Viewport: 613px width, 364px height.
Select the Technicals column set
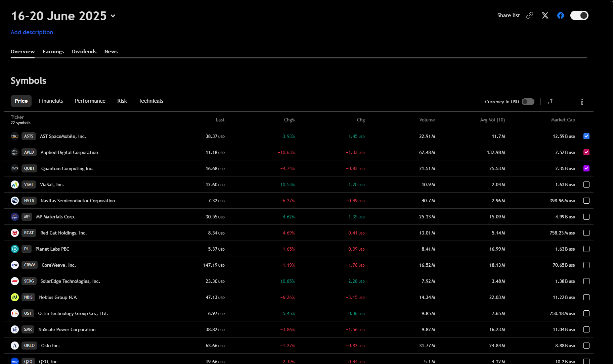coord(151,101)
